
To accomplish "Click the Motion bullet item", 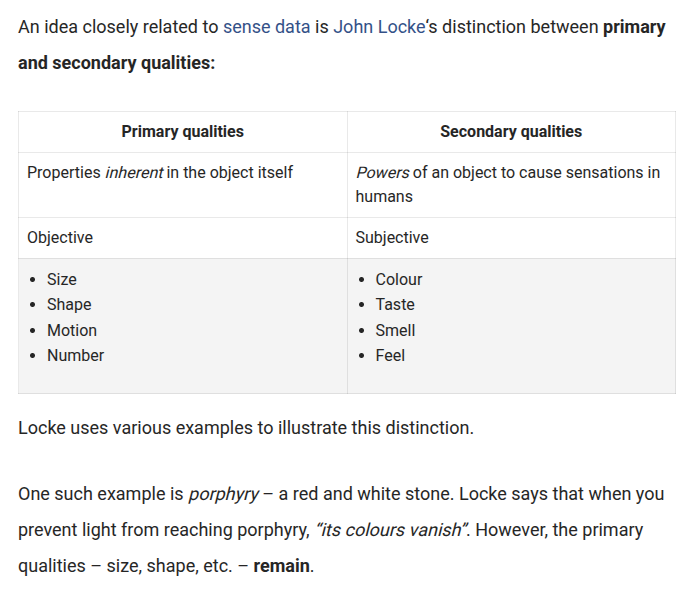I will (x=72, y=330).
